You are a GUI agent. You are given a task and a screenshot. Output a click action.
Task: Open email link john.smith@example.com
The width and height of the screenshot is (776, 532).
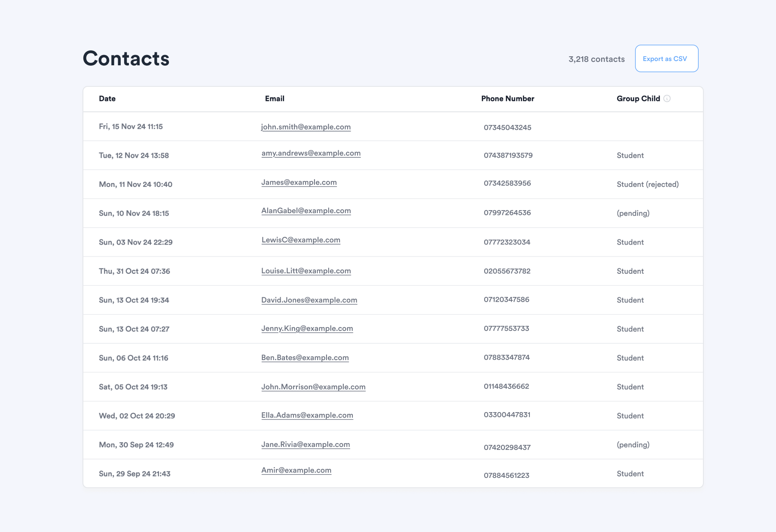pyautogui.click(x=306, y=127)
